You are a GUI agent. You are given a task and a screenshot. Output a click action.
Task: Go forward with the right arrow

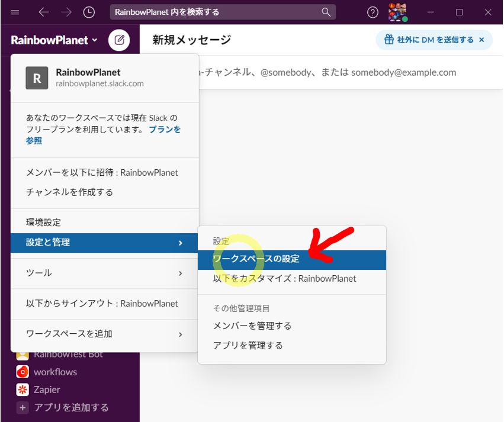pyautogui.click(x=66, y=12)
